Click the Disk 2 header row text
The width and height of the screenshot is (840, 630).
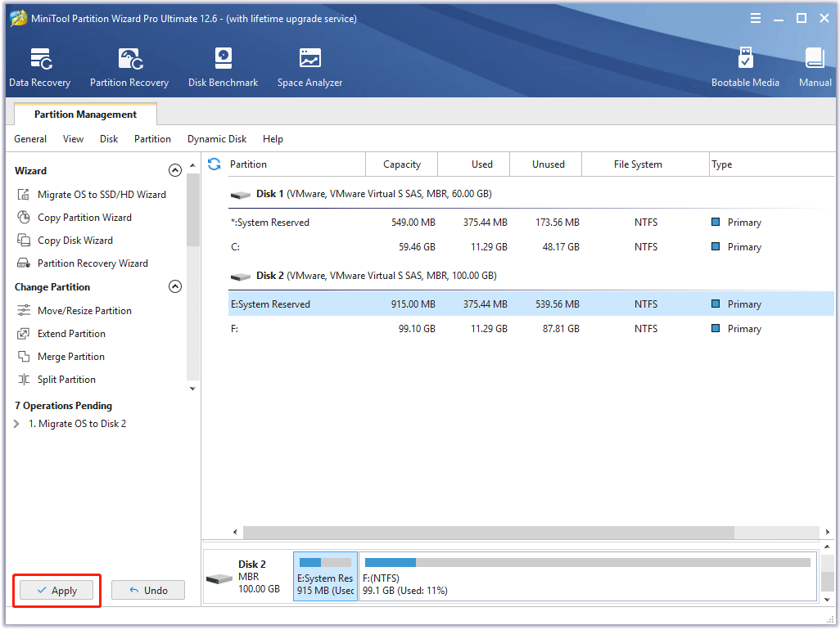(x=376, y=276)
